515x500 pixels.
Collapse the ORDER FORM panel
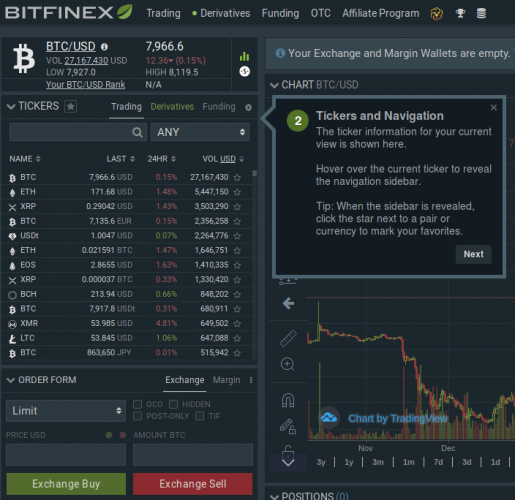[11, 380]
